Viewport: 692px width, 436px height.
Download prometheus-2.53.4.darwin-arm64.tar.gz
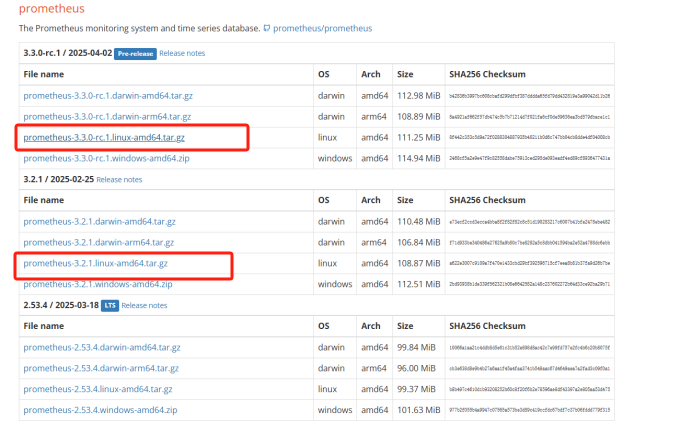click(x=101, y=368)
